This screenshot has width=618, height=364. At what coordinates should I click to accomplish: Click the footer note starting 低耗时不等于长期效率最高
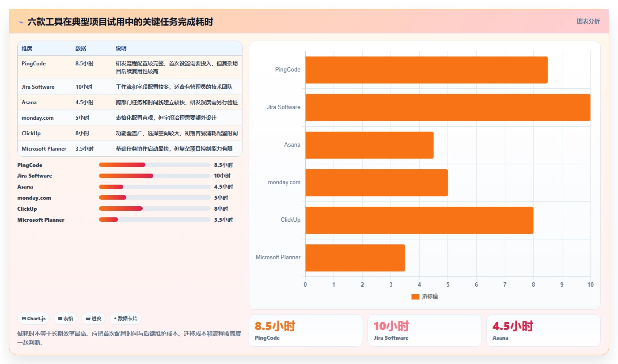(129, 338)
